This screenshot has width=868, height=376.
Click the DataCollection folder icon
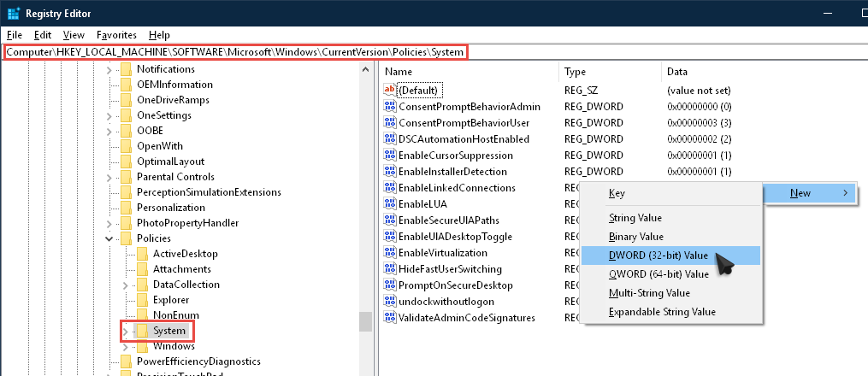point(142,285)
